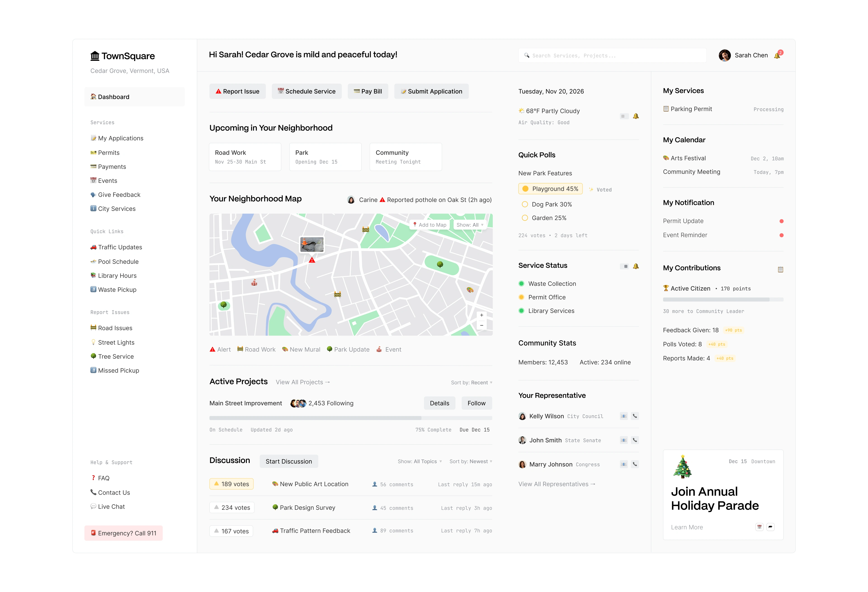Viewport: 868px width, 592px height.
Task: Share the Holiday Parade event via the arrow icon
Action: (x=770, y=527)
